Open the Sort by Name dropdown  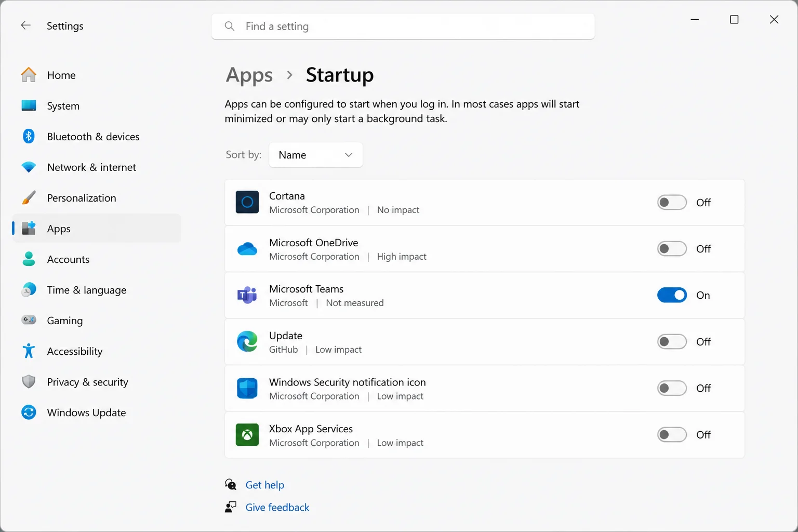pos(315,155)
